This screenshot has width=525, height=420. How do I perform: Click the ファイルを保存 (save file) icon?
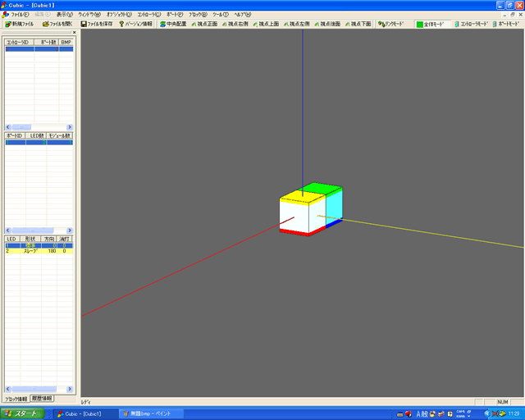tap(97, 25)
